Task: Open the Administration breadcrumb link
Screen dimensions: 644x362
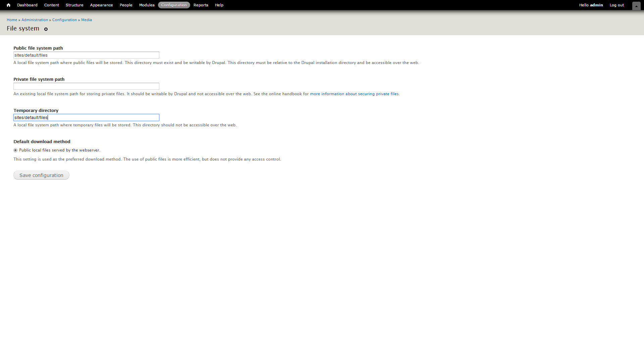Action: tap(34, 19)
